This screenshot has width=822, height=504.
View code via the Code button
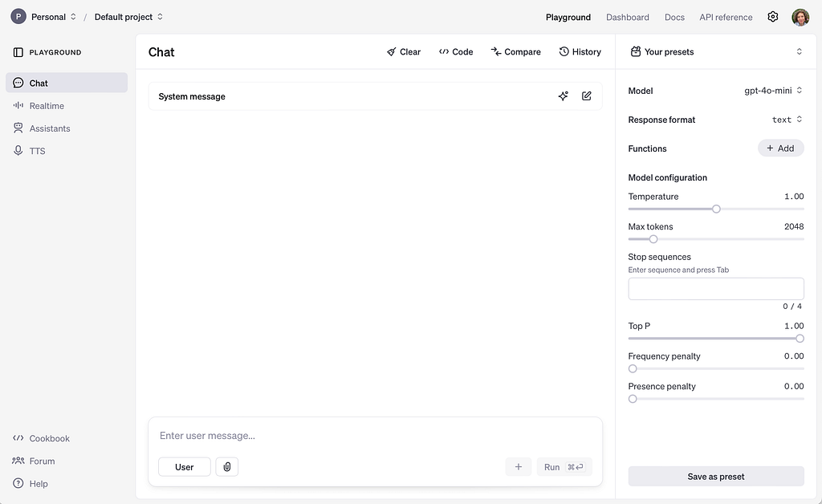456,52
